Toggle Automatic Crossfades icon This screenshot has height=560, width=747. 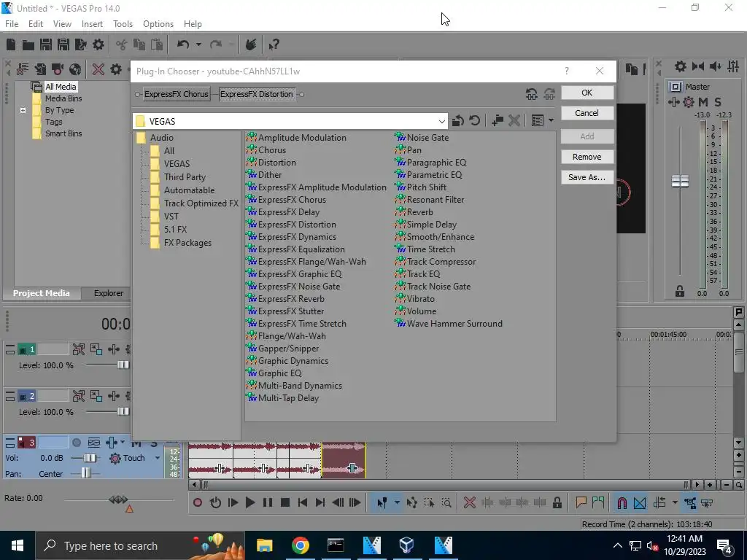(640, 502)
